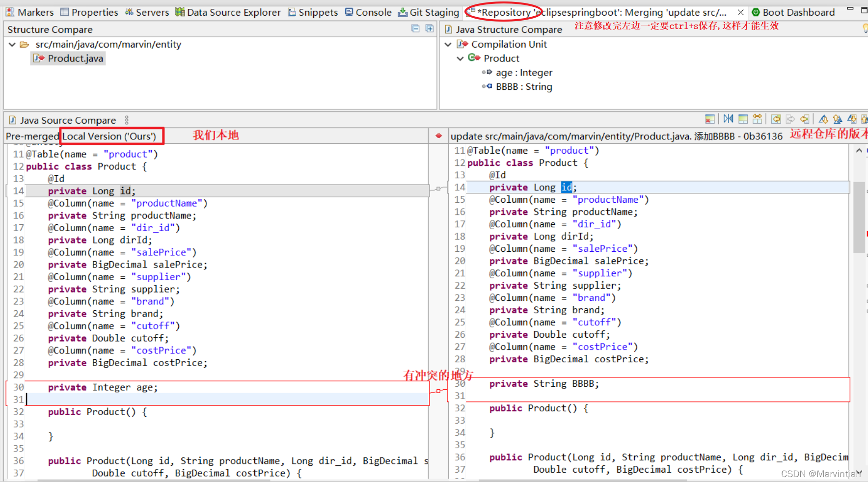Toggle the yellow top-pane layout icon in compare toolbar
Image resolution: width=868 pixels, height=482 pixels.
[743, 119]
